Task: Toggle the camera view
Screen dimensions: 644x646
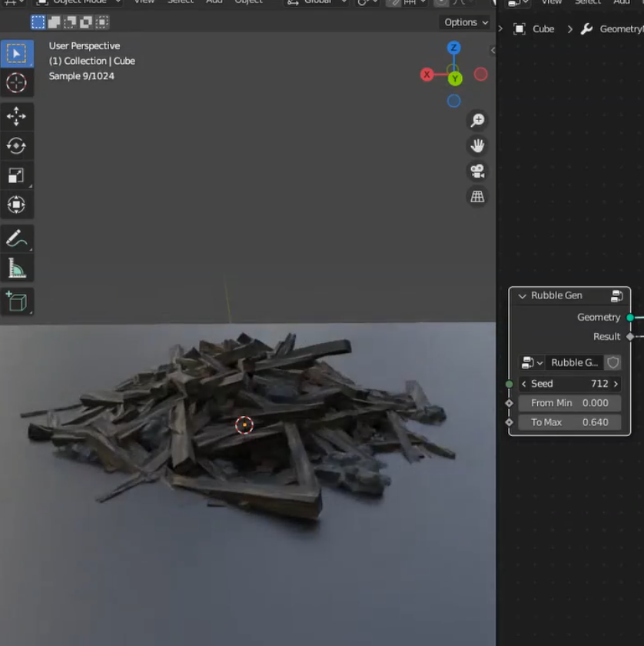Action: (477, 171)
